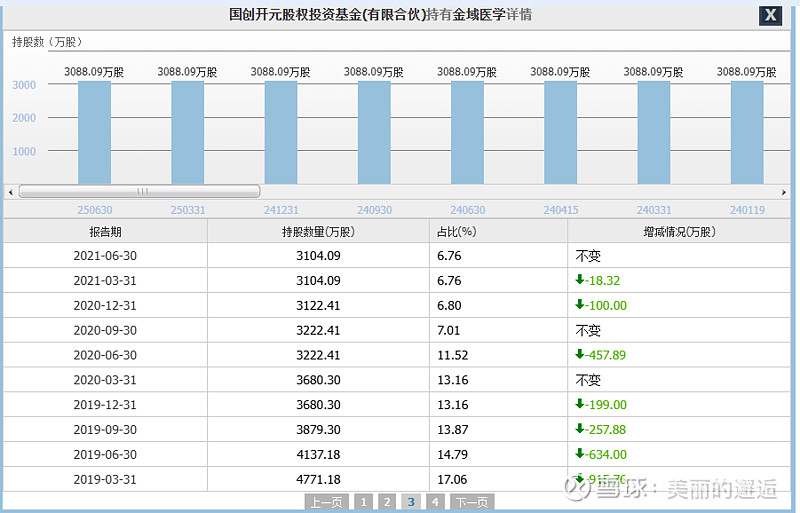This screenshot has height=513, width=800.
Task: Click the green down arrow beside -634.00
Action: pos(579,454)
